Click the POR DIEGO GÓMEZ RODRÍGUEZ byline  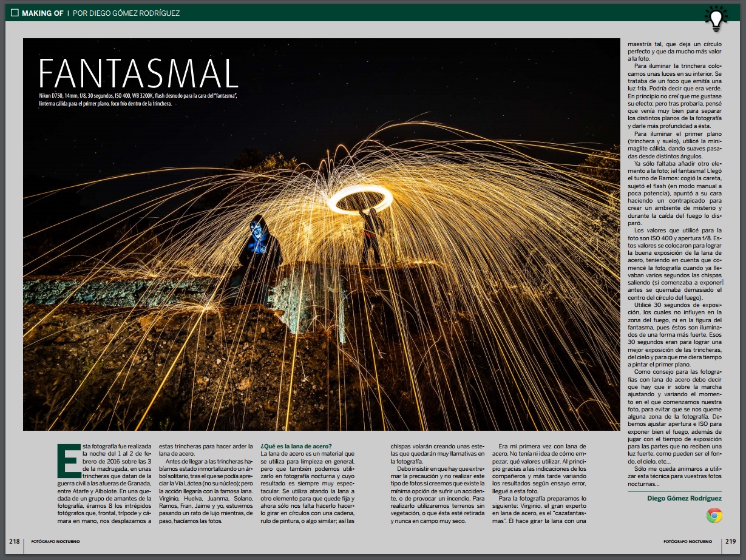point(126,13)
